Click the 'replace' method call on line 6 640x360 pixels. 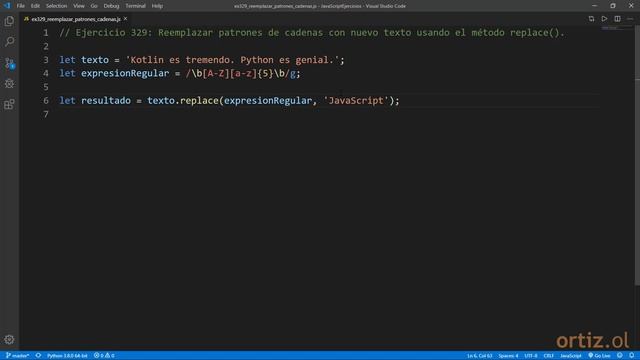click(x=199, y=101)
